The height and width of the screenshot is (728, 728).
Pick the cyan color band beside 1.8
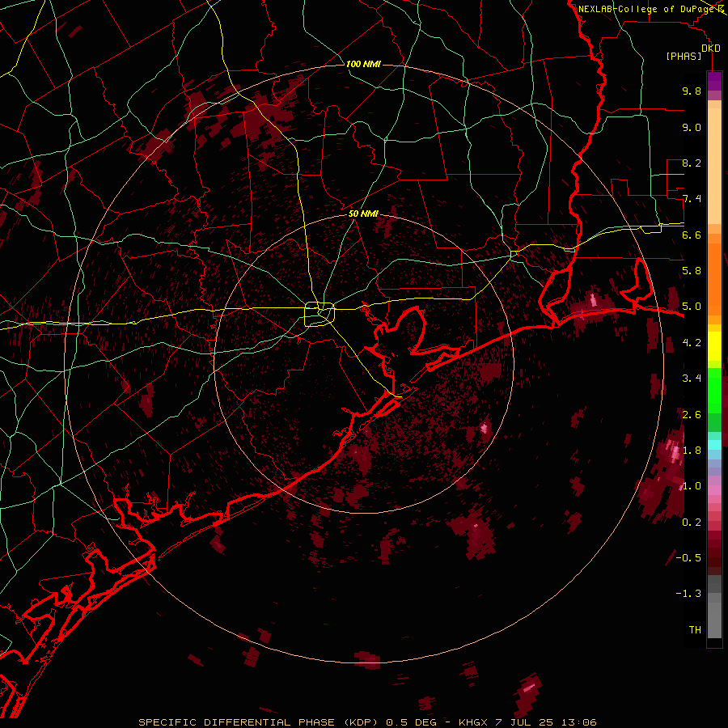pos(714,445)
